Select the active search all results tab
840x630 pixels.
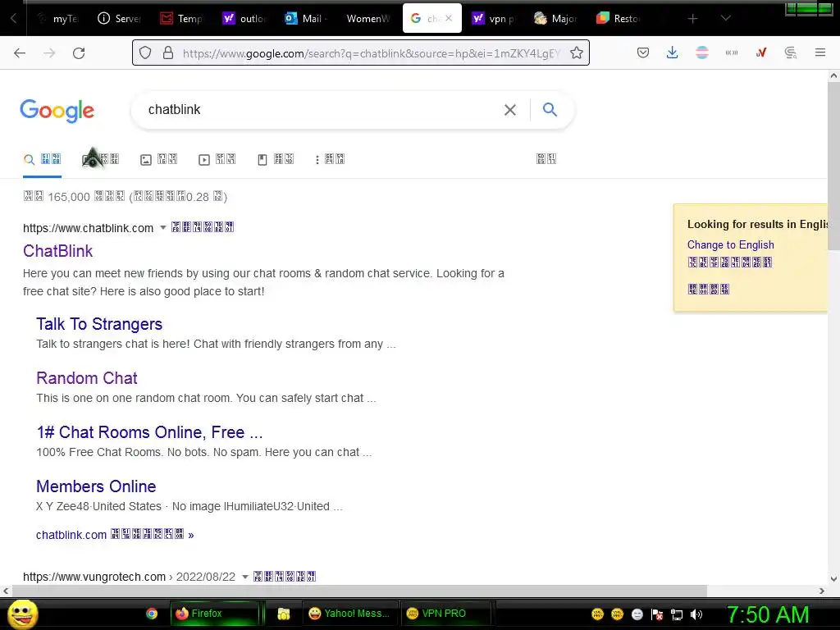click(43, 160)
